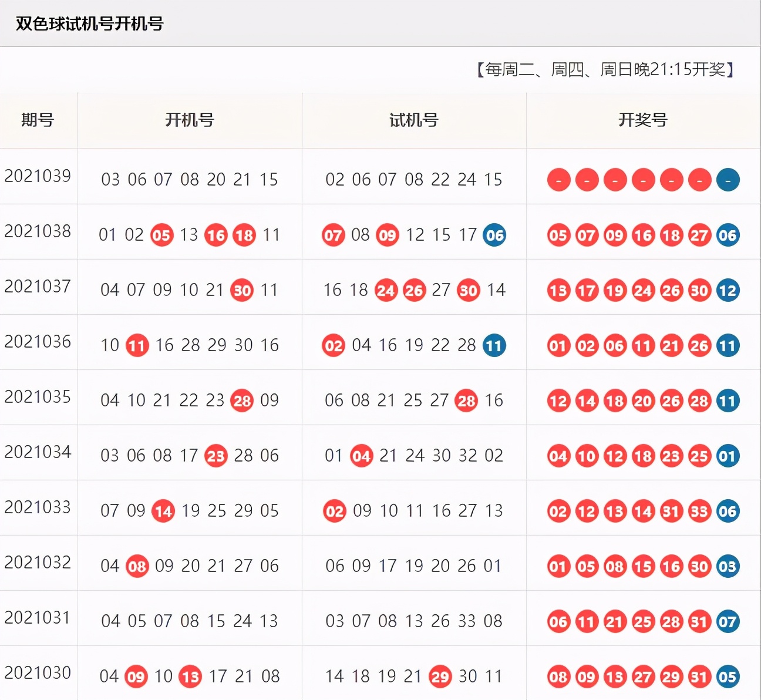Click the 每周二、周四、周日晚21:15开奖 schedule note
Screen dimensions: 761x700
[605, 70]
